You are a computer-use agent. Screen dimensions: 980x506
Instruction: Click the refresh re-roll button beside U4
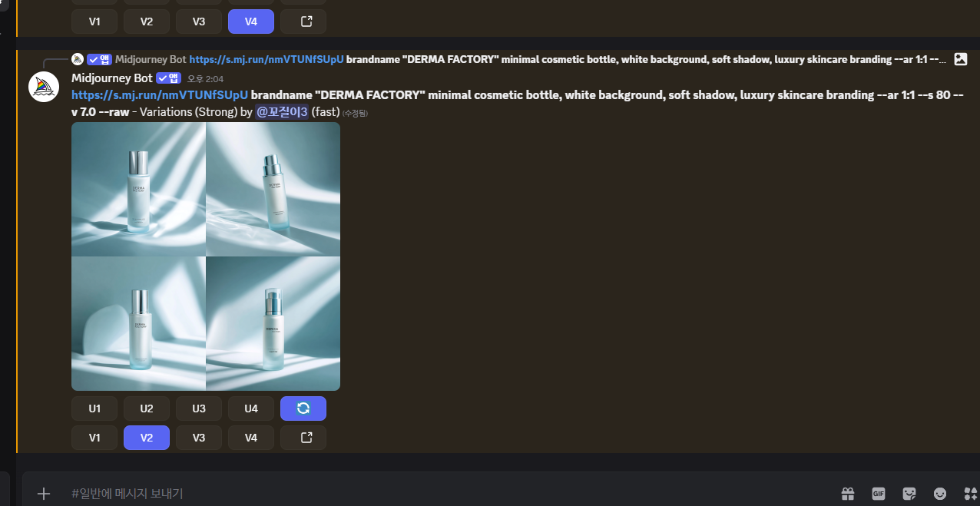tap(303, 408)
